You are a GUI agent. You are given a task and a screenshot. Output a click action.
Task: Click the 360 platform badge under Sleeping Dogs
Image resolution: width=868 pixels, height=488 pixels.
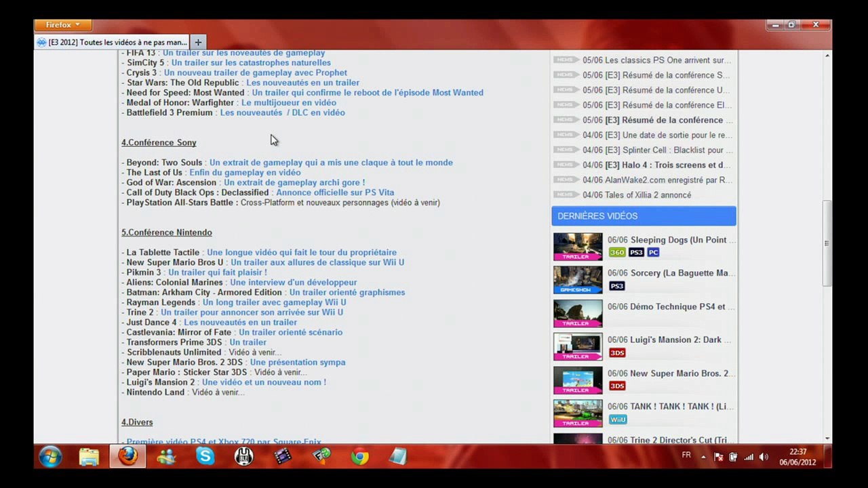click(x=617, y=252)
